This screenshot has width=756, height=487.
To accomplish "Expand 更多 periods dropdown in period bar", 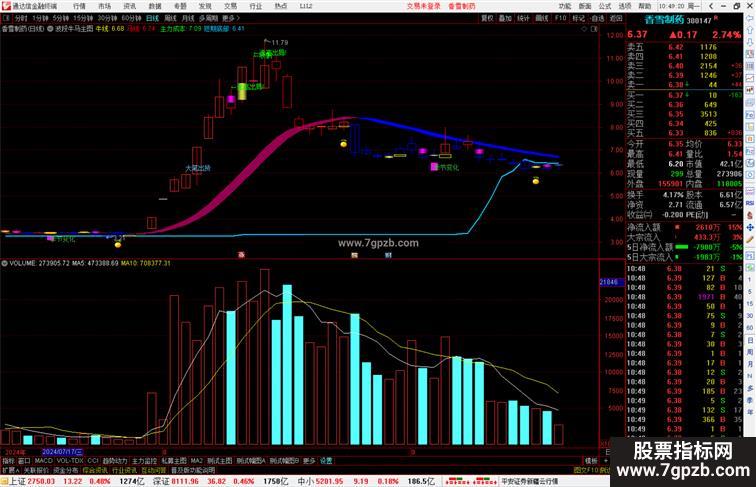I will click(x=230, y=18).
